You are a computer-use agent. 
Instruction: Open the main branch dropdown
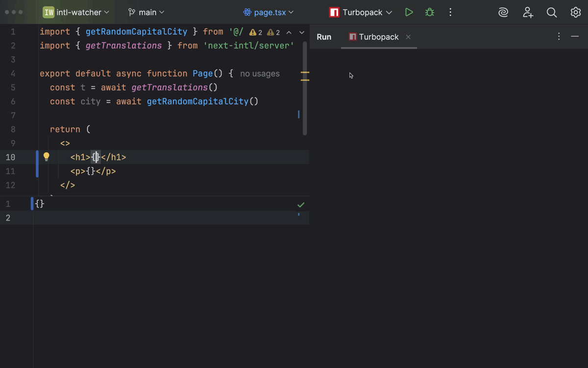[x=146, y=12]
